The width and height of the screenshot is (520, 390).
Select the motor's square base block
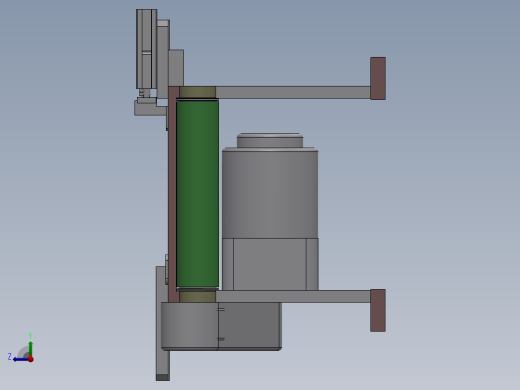pyautogui.click(x=270, y=264)
